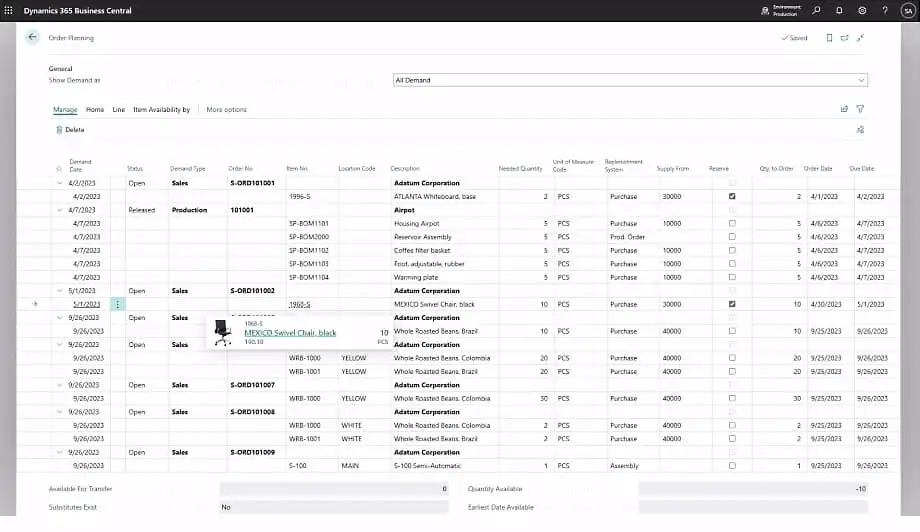Open the SA user account avatar
The width and height of the screenshot is (920, 532).
(908, 11)
